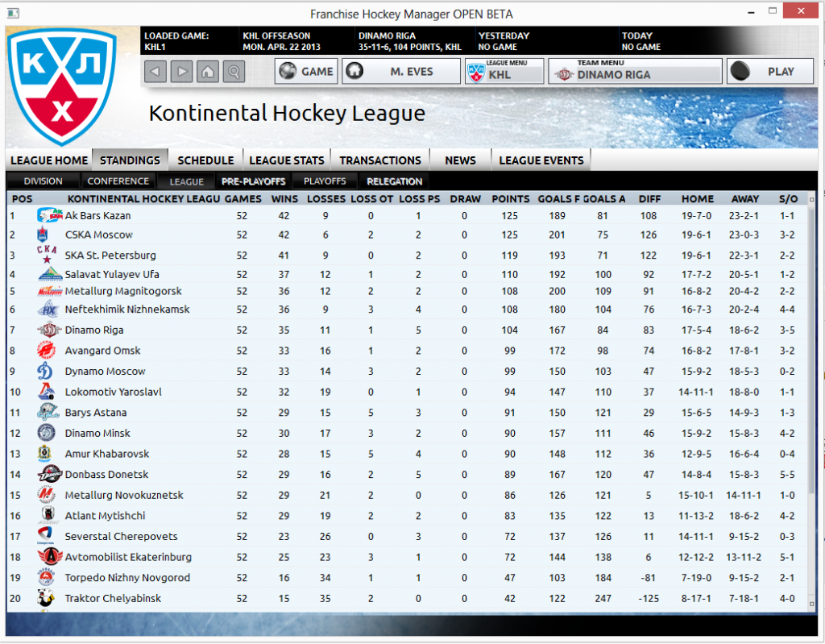Click the Torpedo Nizhny Novgorod logo
Viewport: 825px width, 644px height.
46,576
